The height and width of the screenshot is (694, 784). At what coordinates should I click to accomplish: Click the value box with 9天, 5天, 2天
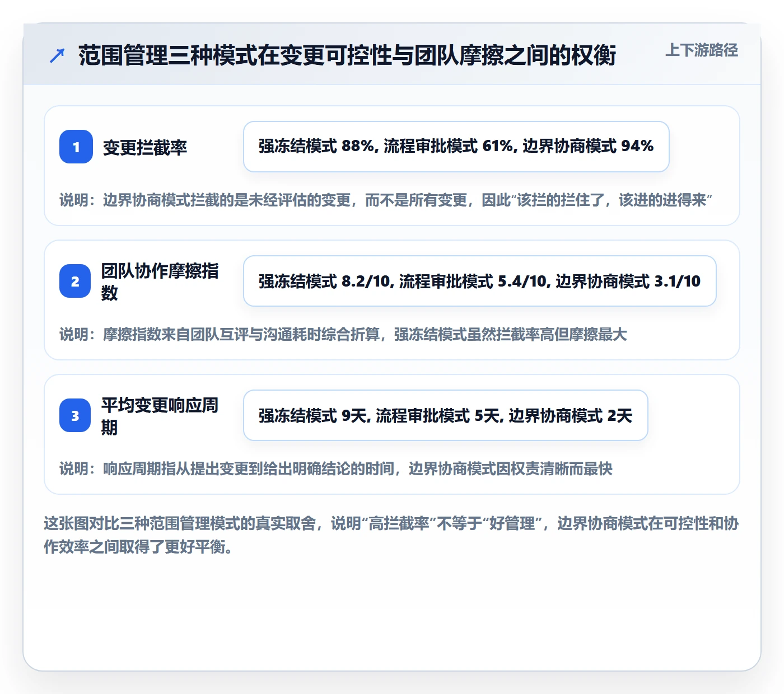[446, 415]
